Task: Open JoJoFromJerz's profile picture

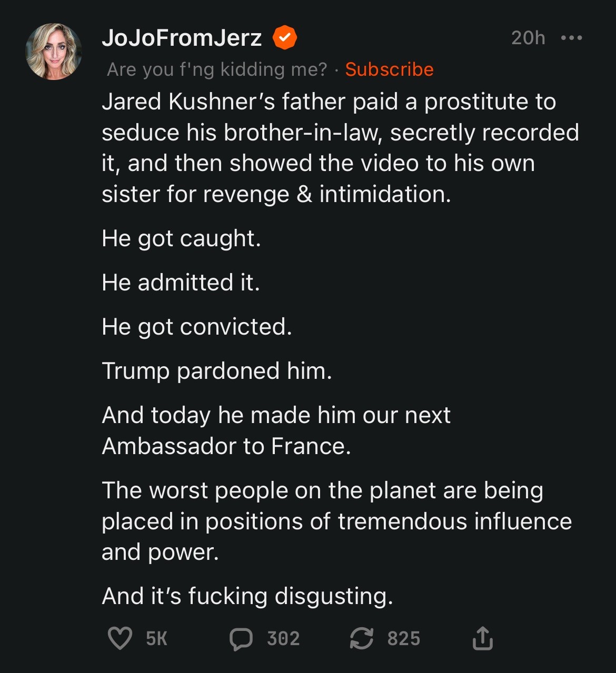Action: (54, 52)
